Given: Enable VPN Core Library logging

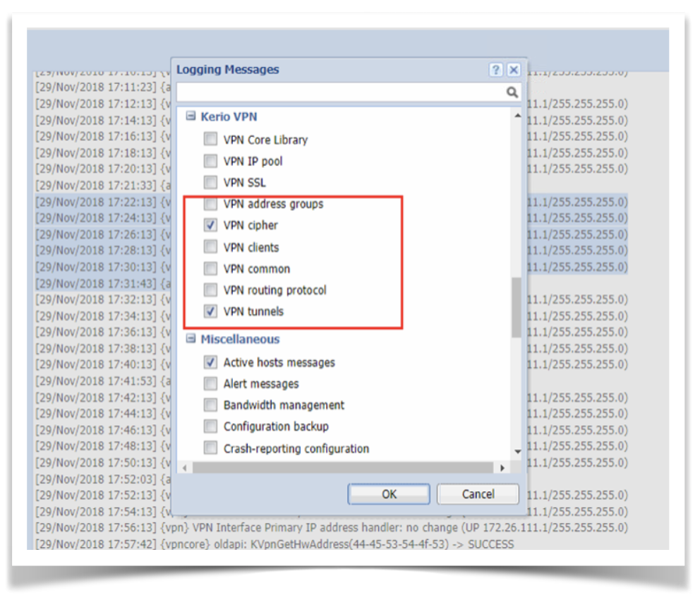Looking at the screenshot, I should click(210, 139).
